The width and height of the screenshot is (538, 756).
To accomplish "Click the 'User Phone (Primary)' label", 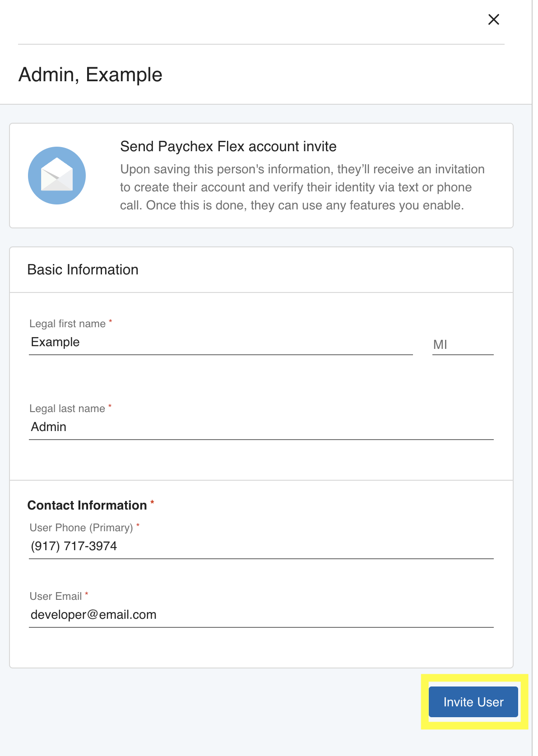I will (x=81, y=528).
